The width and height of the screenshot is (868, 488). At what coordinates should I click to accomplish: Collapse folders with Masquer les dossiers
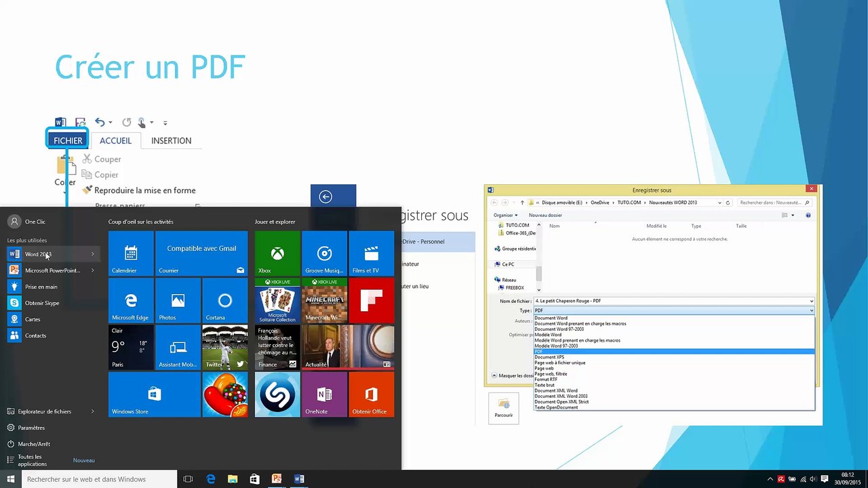[x=512, y=375]
